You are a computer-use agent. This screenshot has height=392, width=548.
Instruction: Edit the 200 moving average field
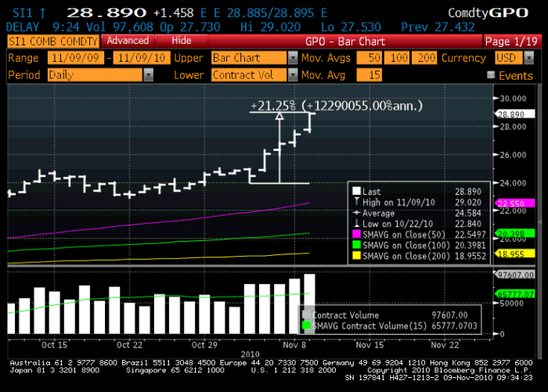(424, 58)
